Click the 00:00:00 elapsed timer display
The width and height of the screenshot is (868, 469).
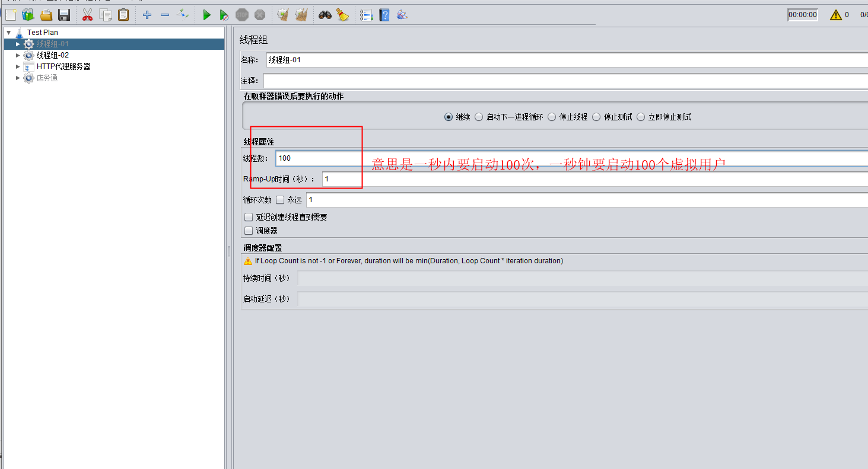(803, 15)
